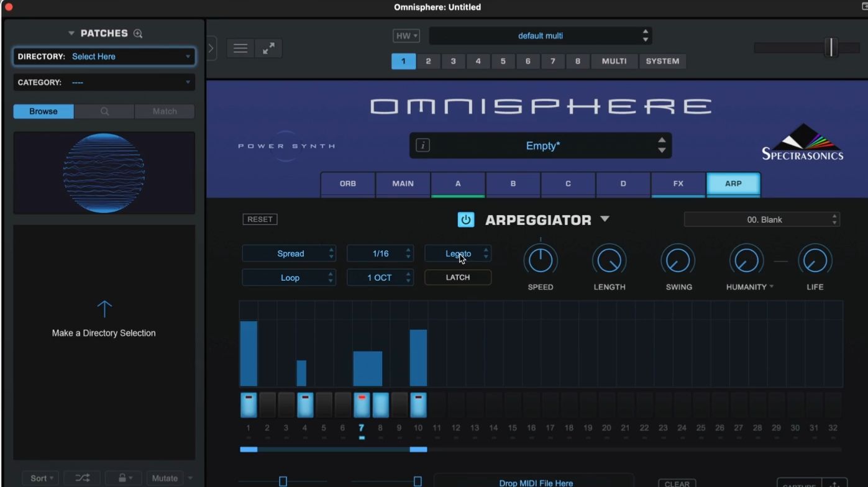Click the RESET button

pos(260,219)
